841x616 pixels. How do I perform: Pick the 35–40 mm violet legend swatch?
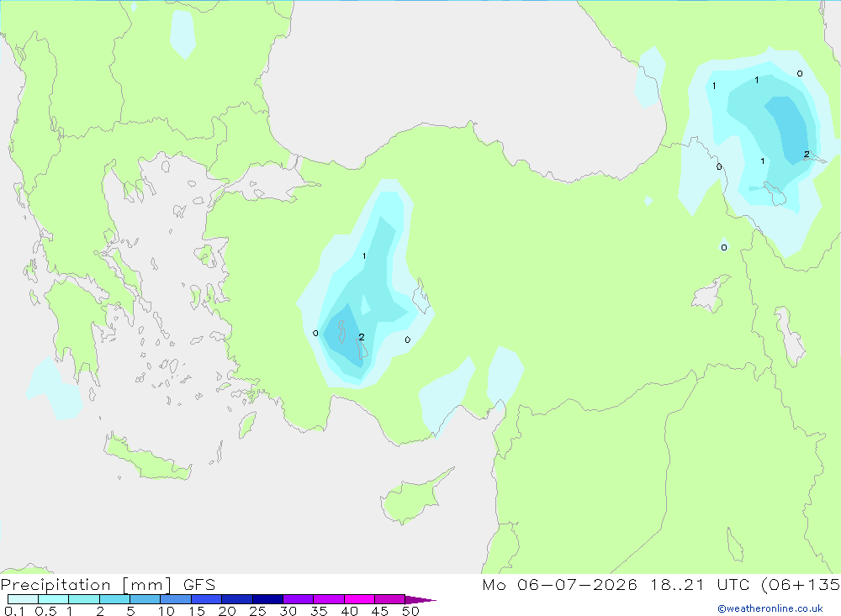click(328, 599)
